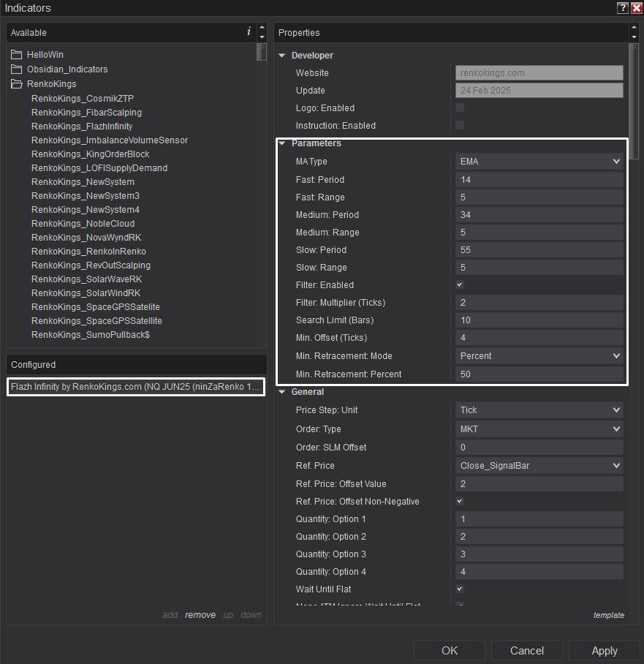Click the Properties scrollbar thumb
This screenshot has height=664, width=644.
(634, 102)
